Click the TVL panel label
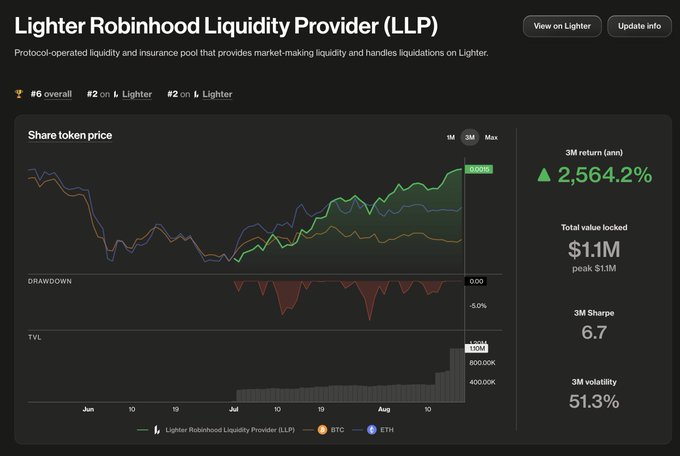The image size is (680, 456). click(x=35, y=337)
